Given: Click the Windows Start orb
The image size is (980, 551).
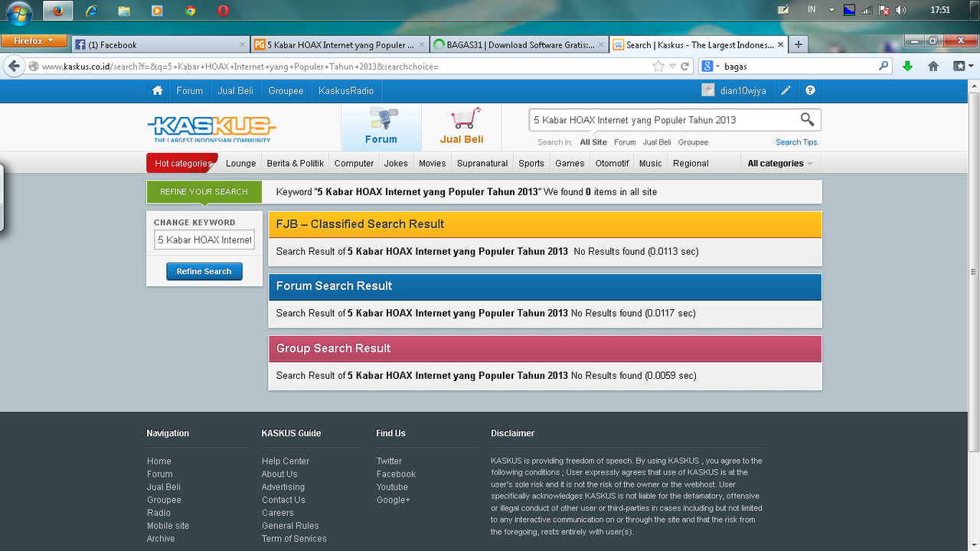Looking at the screenshot, I should (x=19, y=11).
